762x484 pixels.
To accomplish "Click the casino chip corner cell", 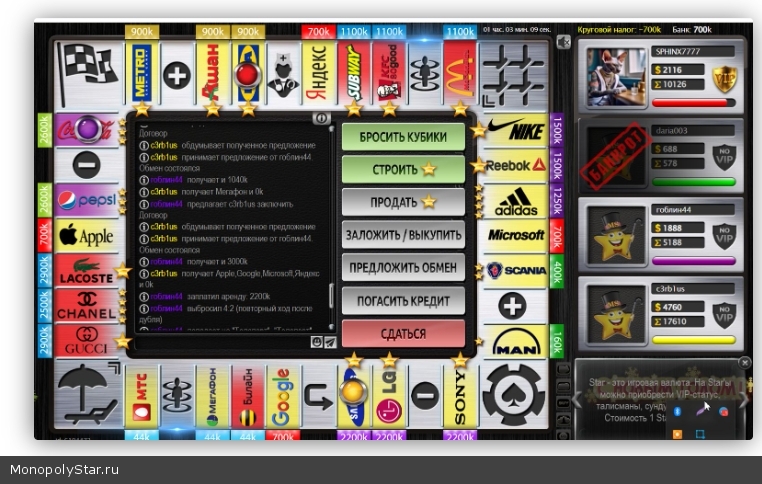I will [514, 395].
